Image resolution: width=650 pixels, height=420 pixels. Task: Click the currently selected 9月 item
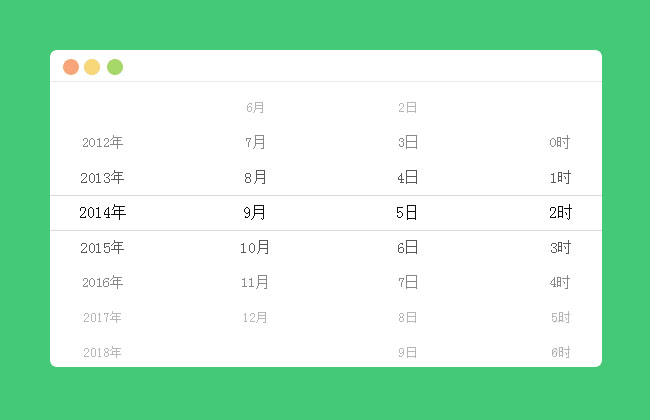click(x=255, y=213)
